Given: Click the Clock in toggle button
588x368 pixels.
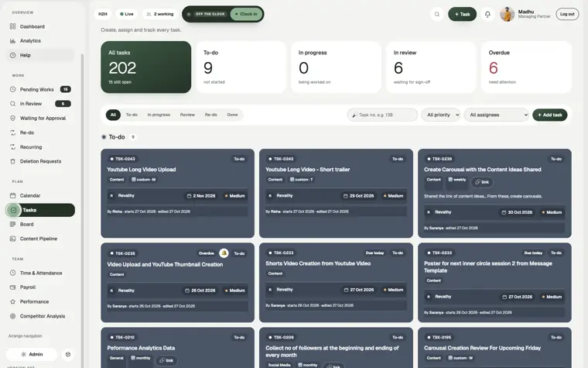Looking at the screenshot, I should 246,14.
